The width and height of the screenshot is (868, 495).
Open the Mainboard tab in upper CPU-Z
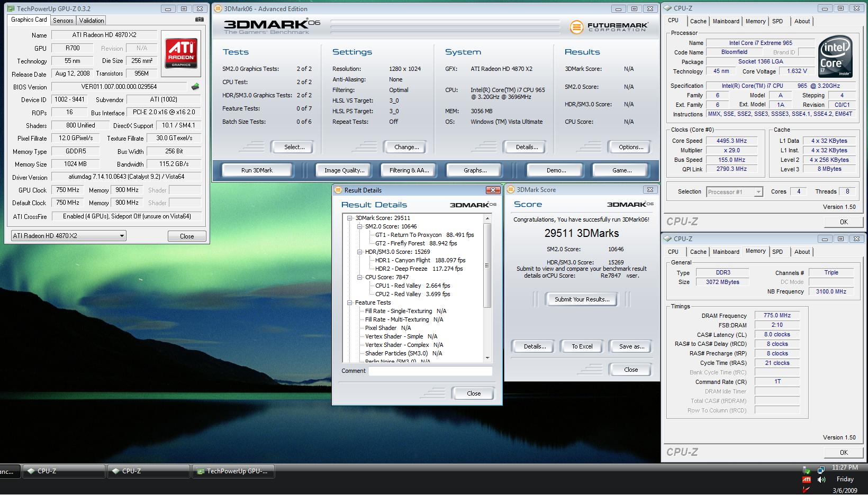pyautogui.click(x=726, y=21)
